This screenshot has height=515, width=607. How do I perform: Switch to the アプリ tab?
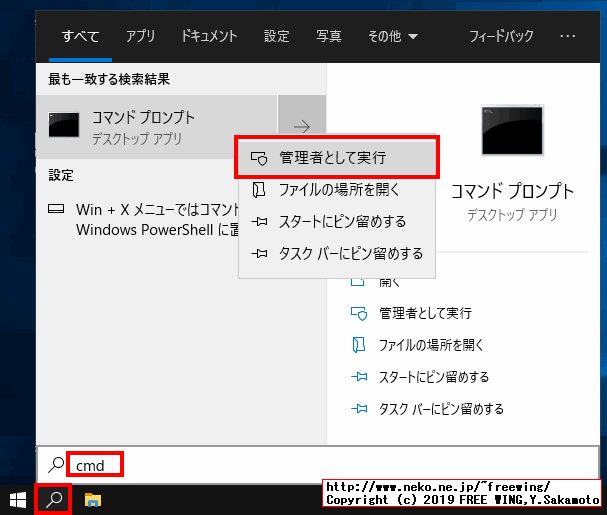(141, 36)
